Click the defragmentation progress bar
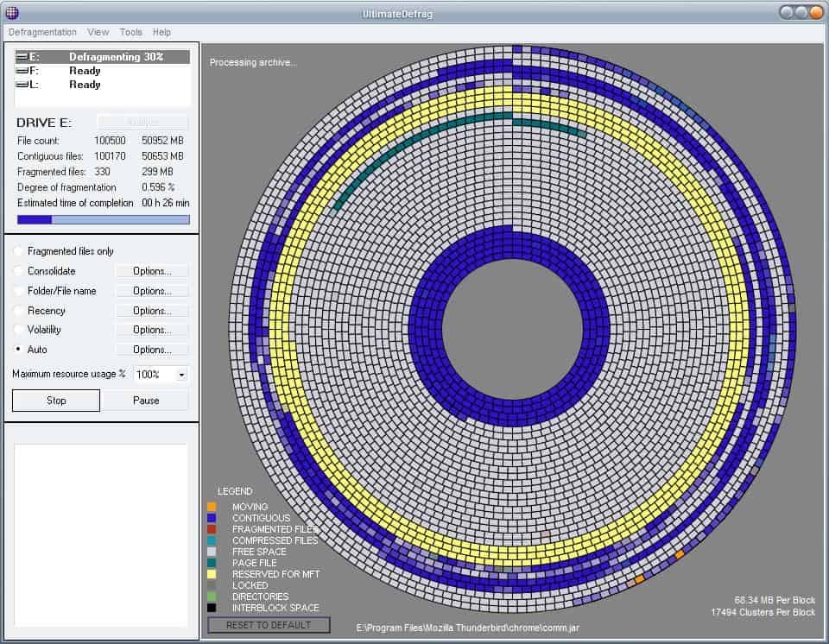The height and width of the screenshot is (644, 829). pos(103,219)
